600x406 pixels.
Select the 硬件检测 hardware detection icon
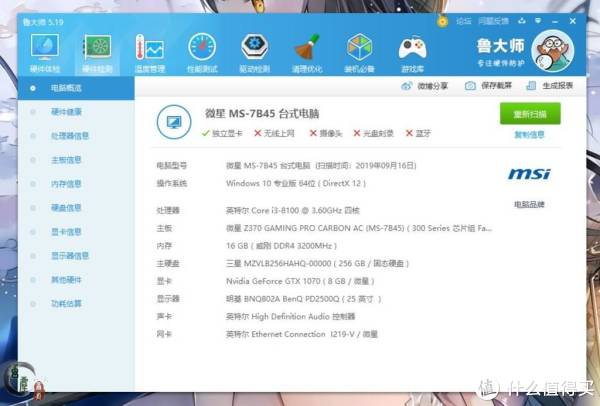(98, 52)
